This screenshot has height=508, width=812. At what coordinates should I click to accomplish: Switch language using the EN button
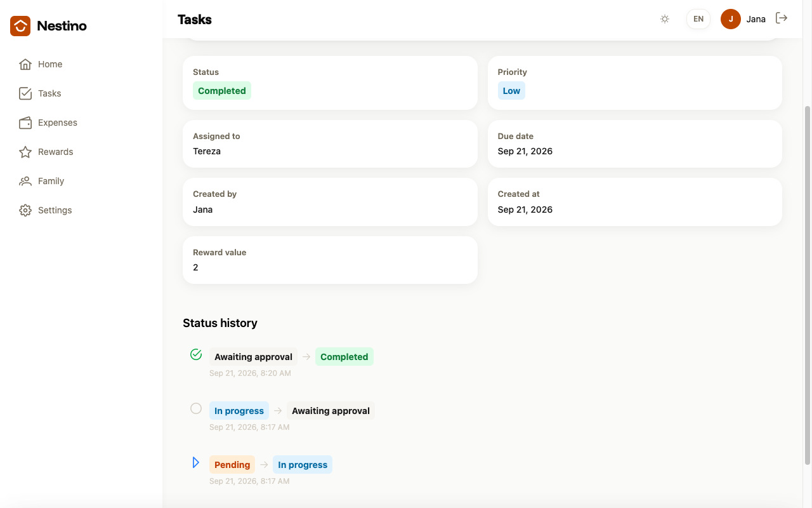tap(698, 19)
